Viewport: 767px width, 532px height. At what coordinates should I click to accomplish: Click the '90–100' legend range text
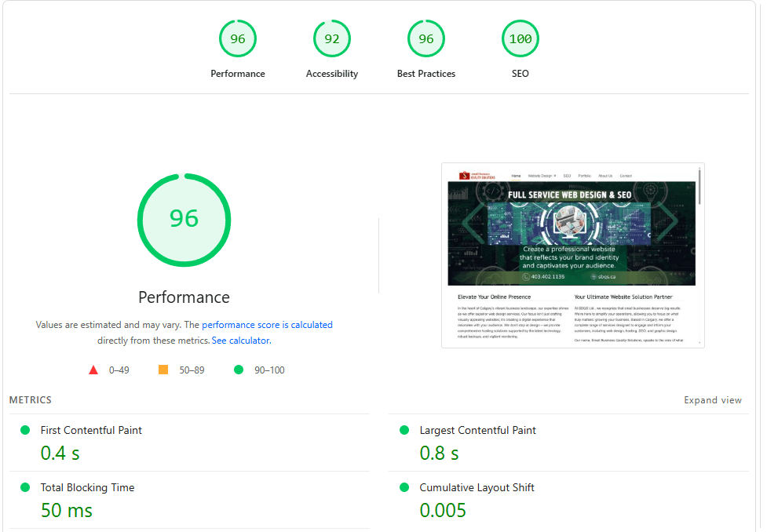[x=269, y=370]
